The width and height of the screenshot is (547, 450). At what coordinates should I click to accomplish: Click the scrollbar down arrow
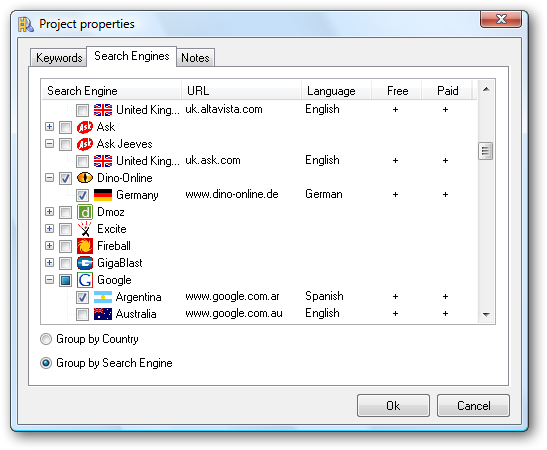point(486,315)
